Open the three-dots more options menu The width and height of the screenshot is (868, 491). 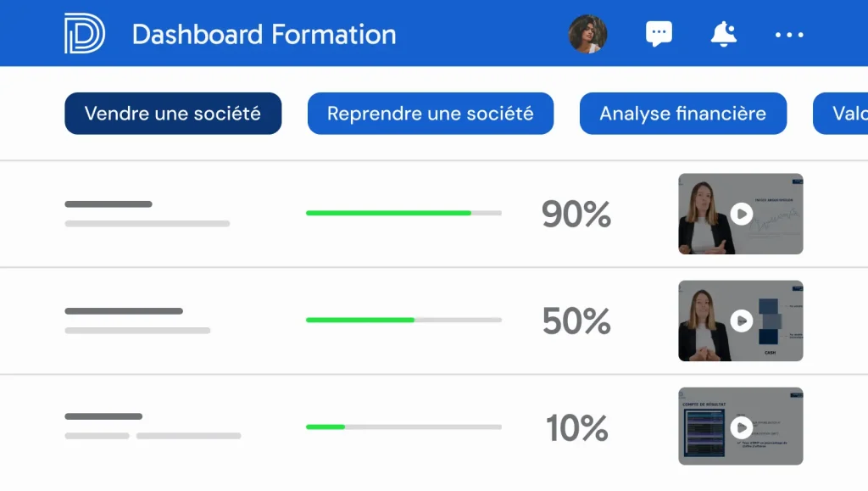click(x=789, y=35)
